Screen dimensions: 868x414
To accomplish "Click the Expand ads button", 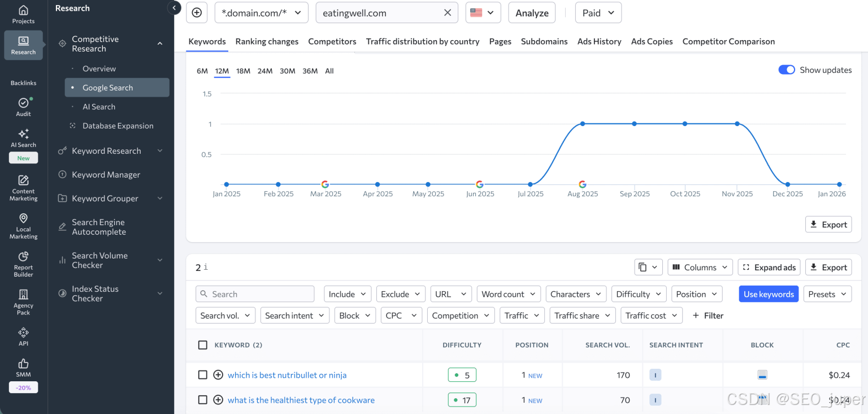I will pos(769,267).
